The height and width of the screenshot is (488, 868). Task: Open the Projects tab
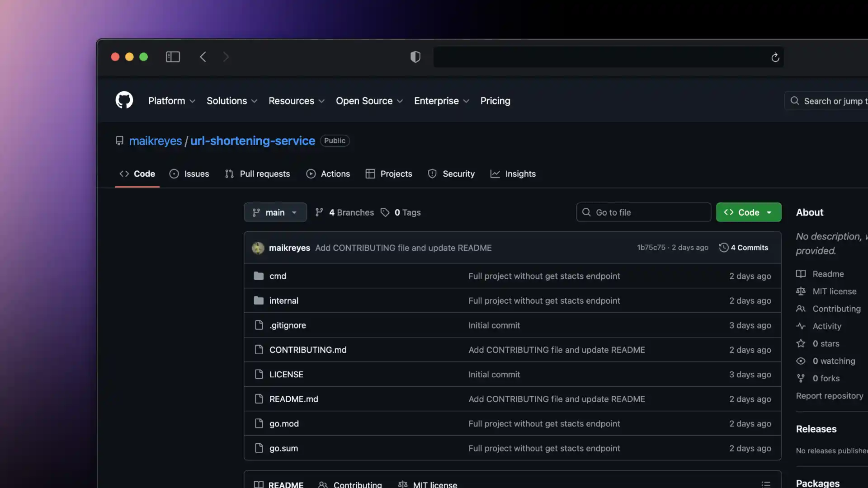pyautogui.click(x=389, y=174)
